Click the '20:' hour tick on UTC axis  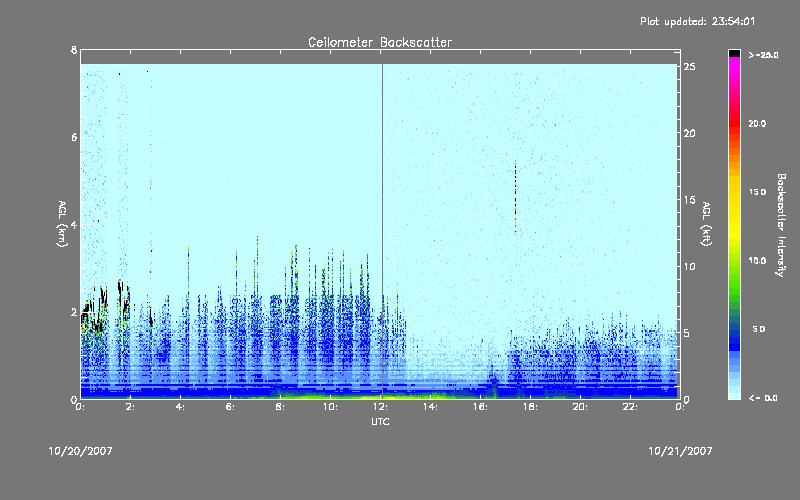pyautogui.click(x=580, y=407)
